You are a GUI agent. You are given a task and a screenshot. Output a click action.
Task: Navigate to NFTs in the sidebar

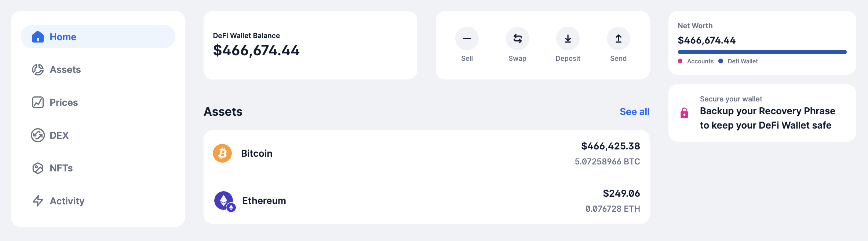point(61,168)
